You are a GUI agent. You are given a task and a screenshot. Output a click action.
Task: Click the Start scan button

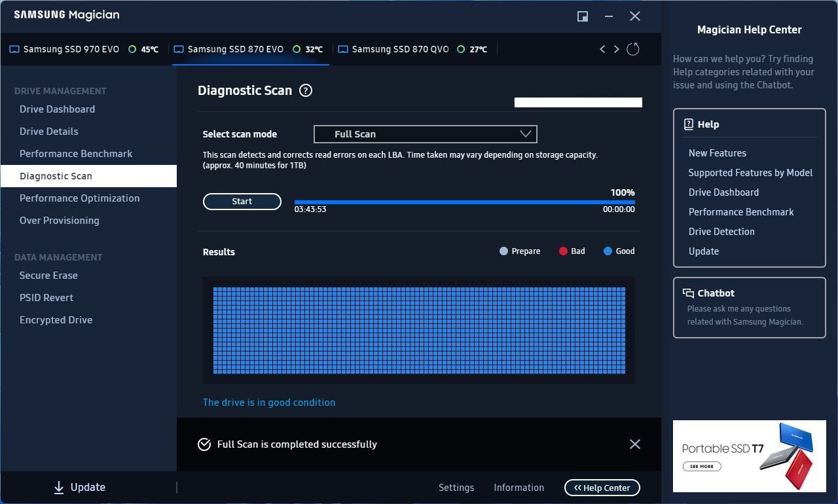pos(242,202)
